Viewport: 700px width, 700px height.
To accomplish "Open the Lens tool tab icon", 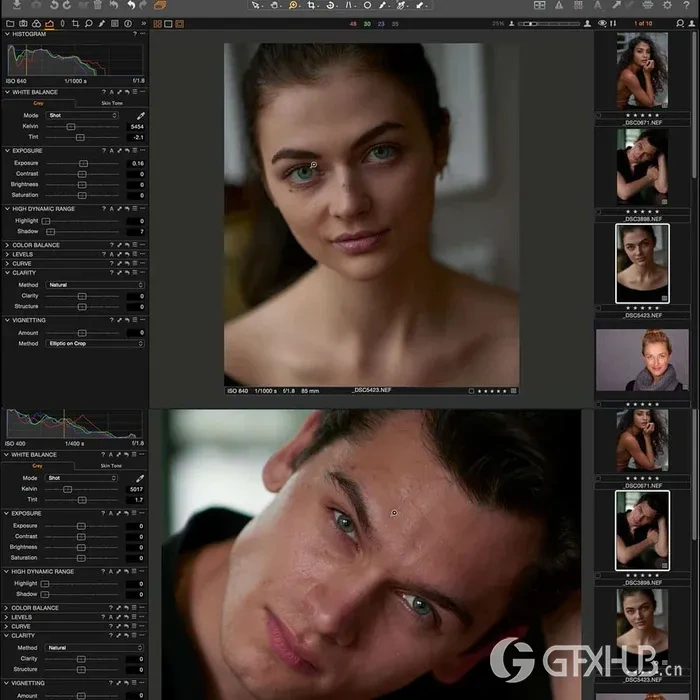I will pyautogui.click(x=62, y=24).
